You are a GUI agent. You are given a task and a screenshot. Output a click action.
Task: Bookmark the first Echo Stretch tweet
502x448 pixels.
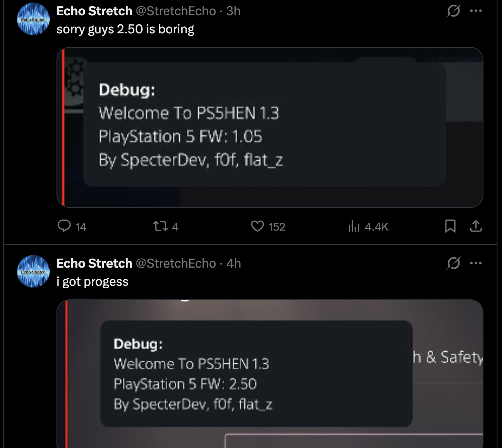[x=450, y=226]
